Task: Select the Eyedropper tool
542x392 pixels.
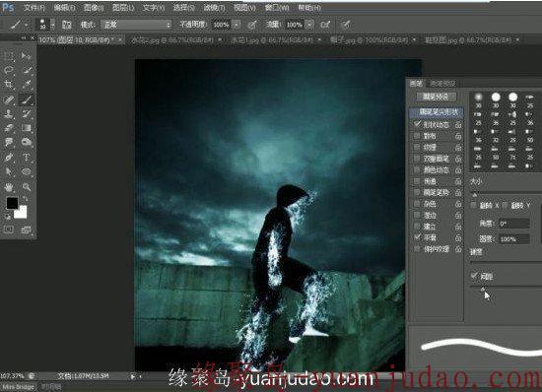Action: (27, 85)
